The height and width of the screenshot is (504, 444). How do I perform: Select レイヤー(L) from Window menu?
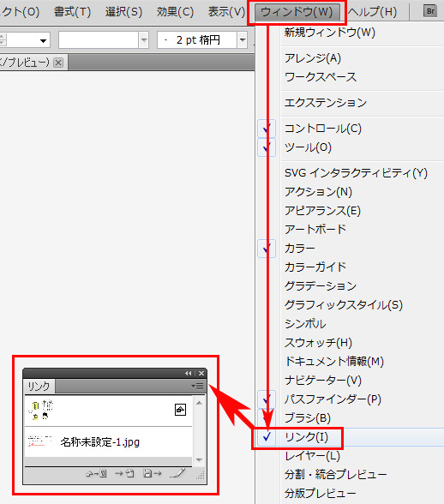(x=312, y=456)
